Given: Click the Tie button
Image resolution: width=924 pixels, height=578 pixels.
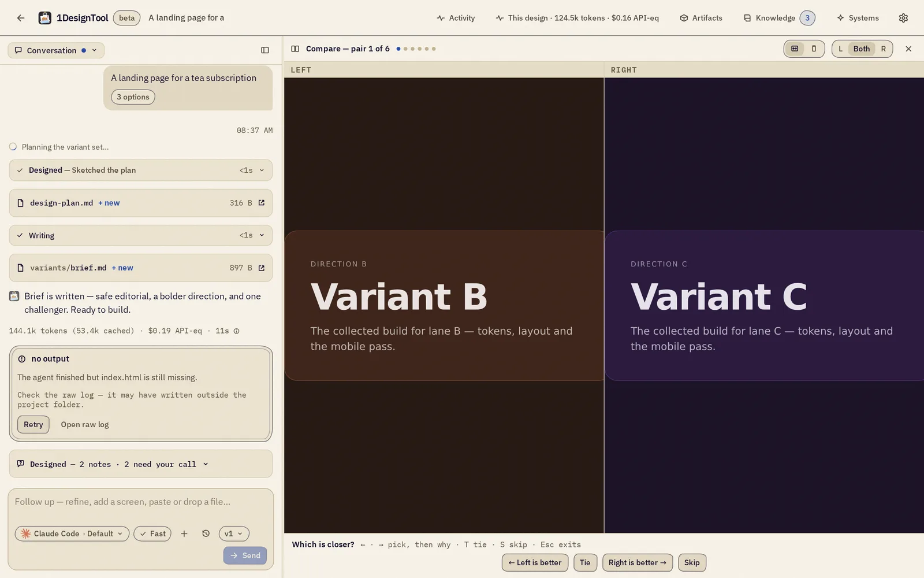Looking at the screenshot, I should [585, 563].
